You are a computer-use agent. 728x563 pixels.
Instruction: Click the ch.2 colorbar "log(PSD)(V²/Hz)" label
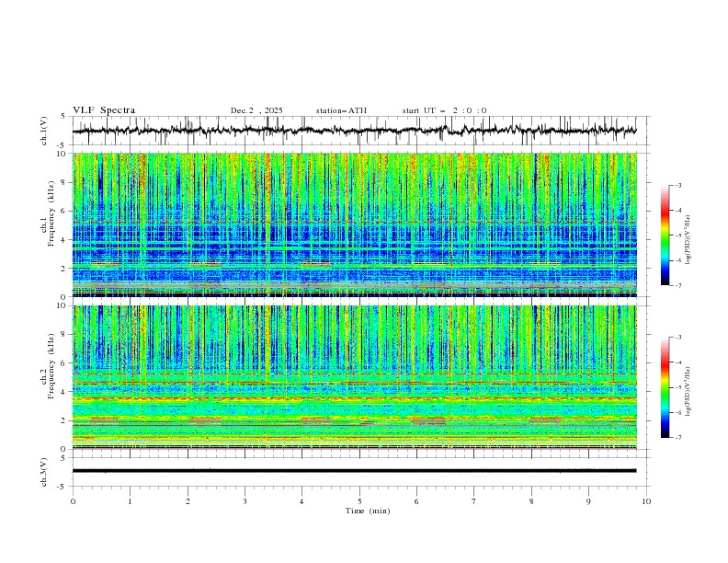(x=688, y=391)
